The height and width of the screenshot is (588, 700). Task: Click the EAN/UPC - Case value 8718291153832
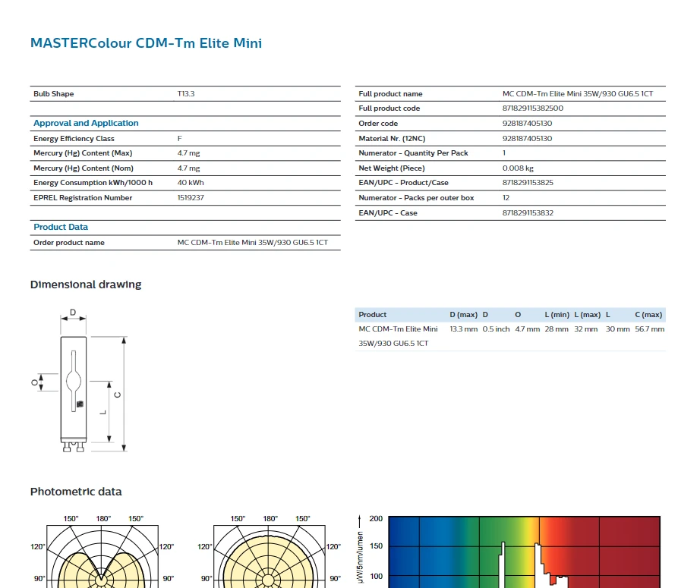click(528, 213)
